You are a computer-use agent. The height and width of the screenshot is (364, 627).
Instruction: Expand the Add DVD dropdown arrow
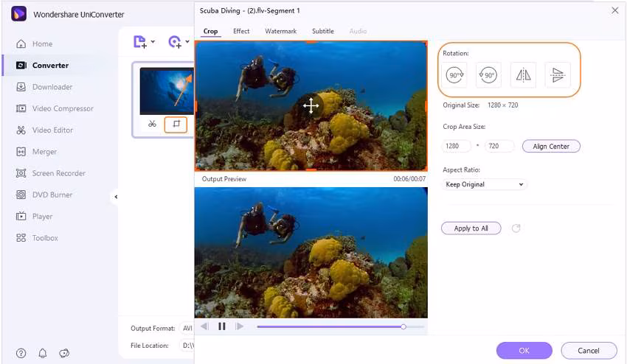click(187, 41)
